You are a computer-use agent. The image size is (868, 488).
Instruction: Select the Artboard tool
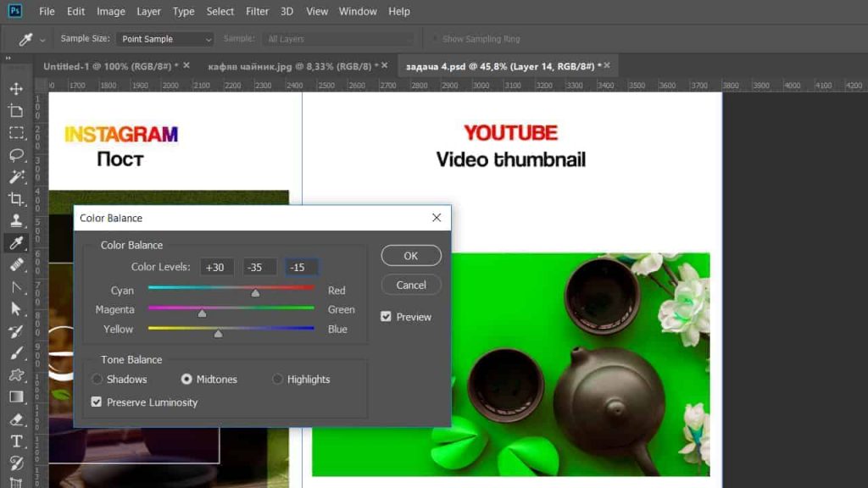[16, 111]
